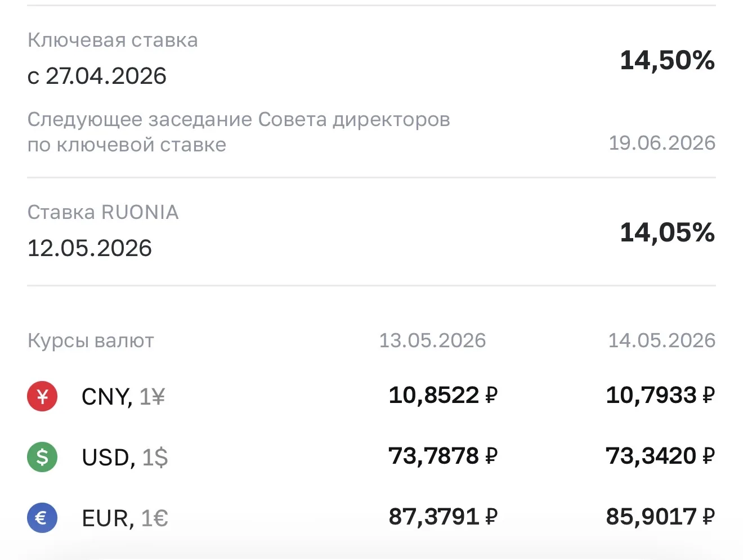Open the Ключевая ставка label
The image size is (743, 560).
point(113,41)
